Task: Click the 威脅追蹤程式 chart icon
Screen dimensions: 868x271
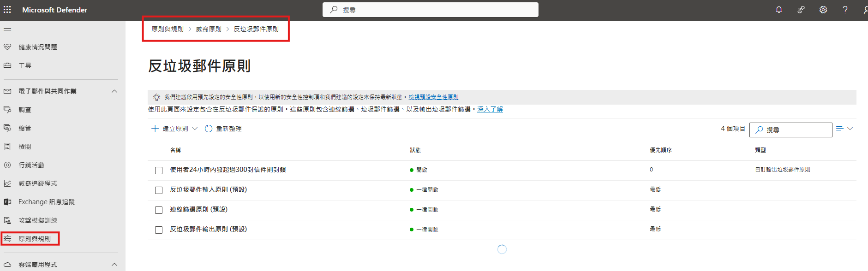Action: coord(7,183)
